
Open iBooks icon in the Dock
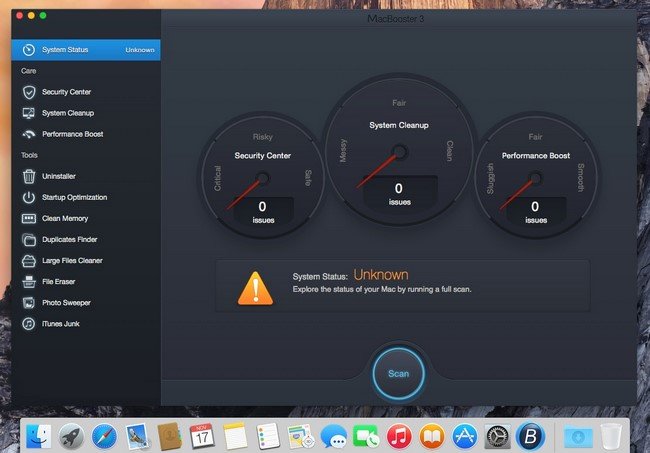[432, 436]
